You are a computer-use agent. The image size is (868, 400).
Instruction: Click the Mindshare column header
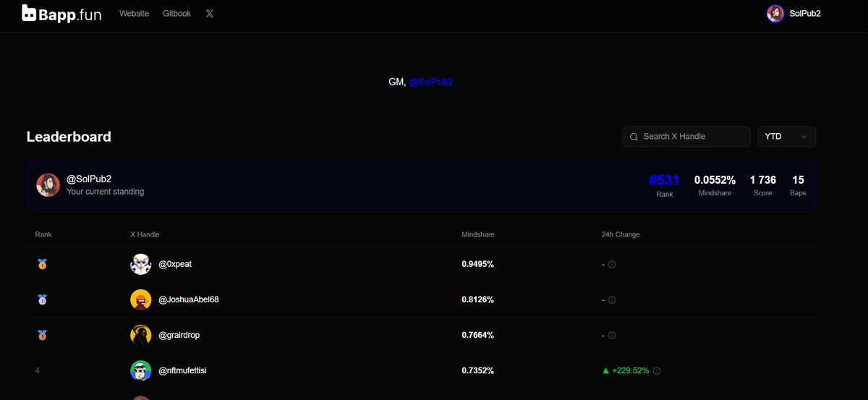(478, 235)
